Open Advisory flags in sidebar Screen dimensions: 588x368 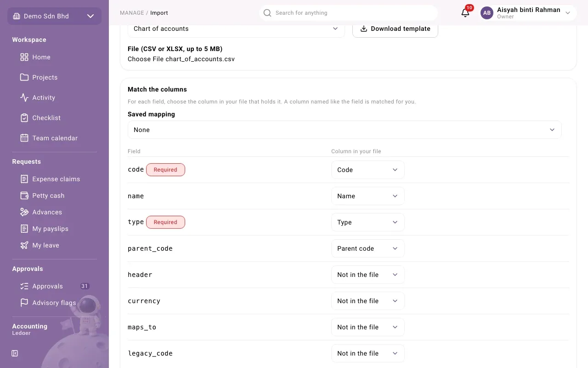54,303
